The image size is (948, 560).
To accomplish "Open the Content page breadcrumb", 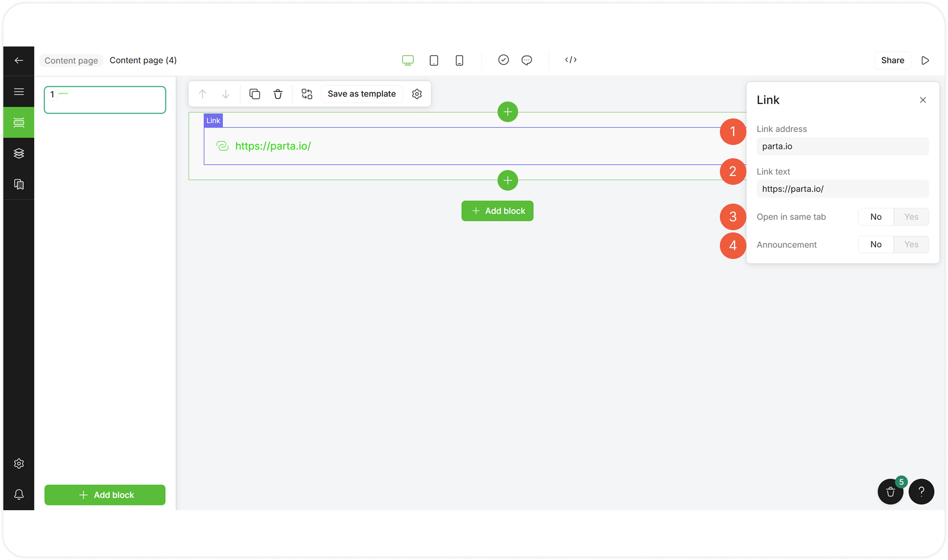I will tap(71, 61).
